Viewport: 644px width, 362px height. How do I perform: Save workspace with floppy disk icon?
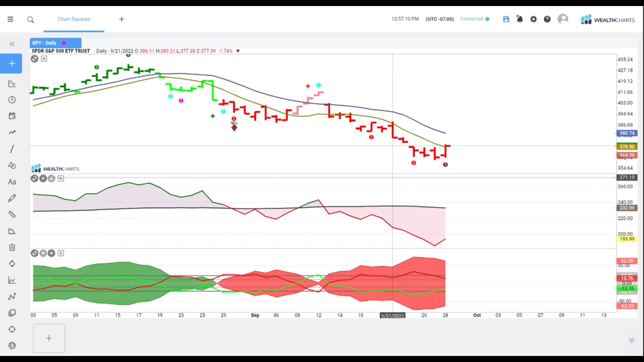(x=506, y=19)
